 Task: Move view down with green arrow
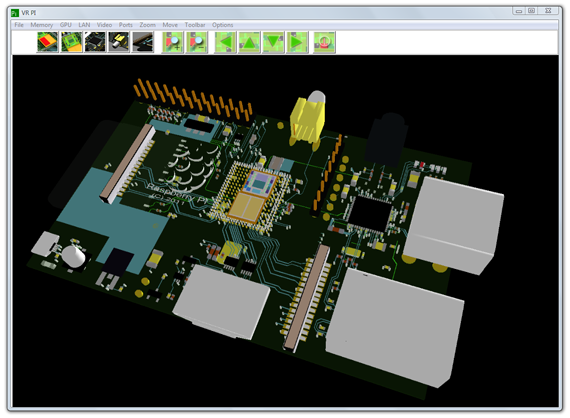click(x=273, y=43)
